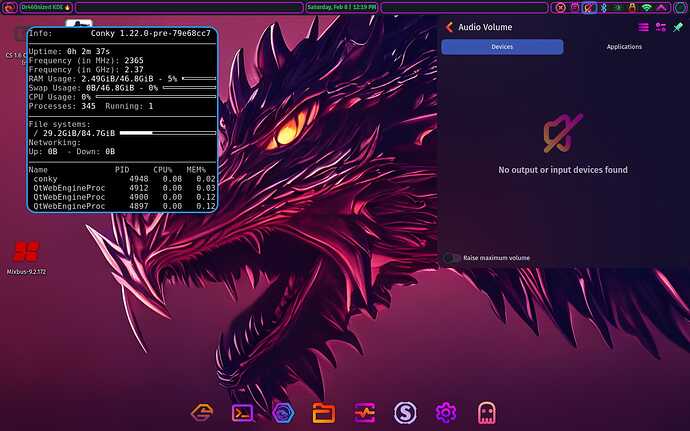Screen dimensions: 690x431
Task: Launch the first orange hexagon dock app
Action: (202, 413)
